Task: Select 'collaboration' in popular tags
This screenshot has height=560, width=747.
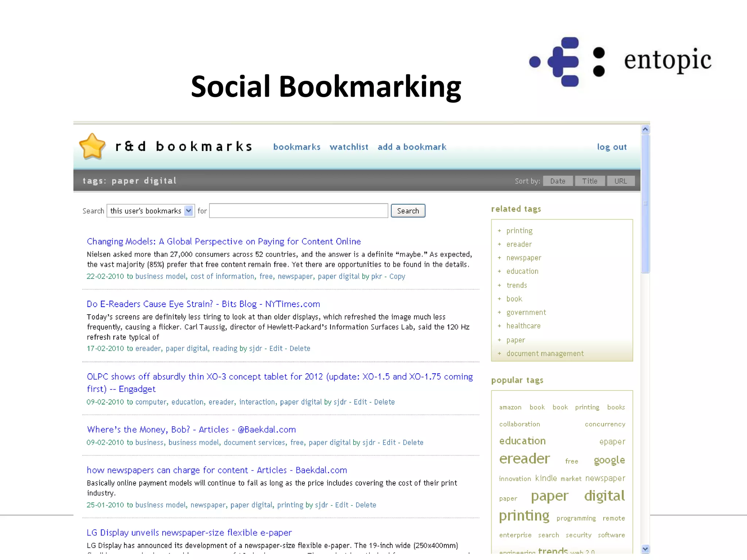Action: 519,424
